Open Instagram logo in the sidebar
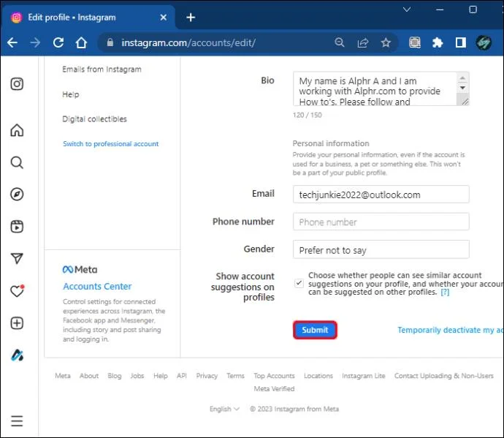This screenshot has height=438, width=504. [17, 84]
